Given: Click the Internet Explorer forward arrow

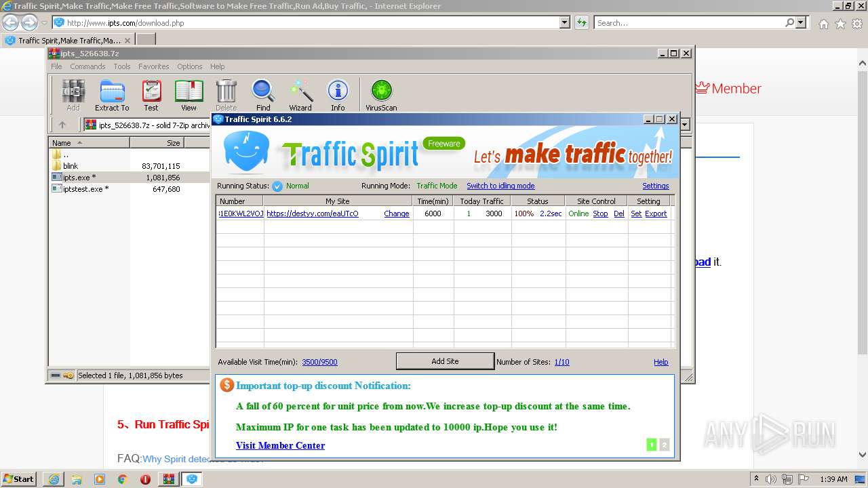Looking at the screenshot, I should point(29,22).
